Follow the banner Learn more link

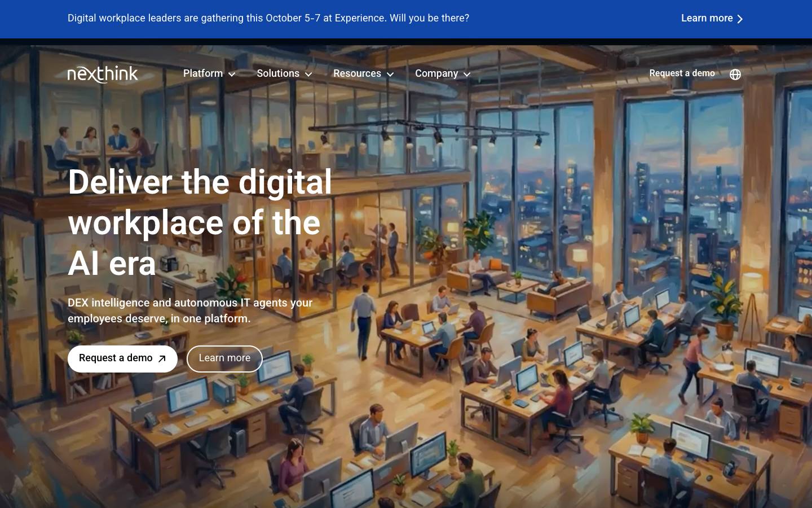coord(712,18)
